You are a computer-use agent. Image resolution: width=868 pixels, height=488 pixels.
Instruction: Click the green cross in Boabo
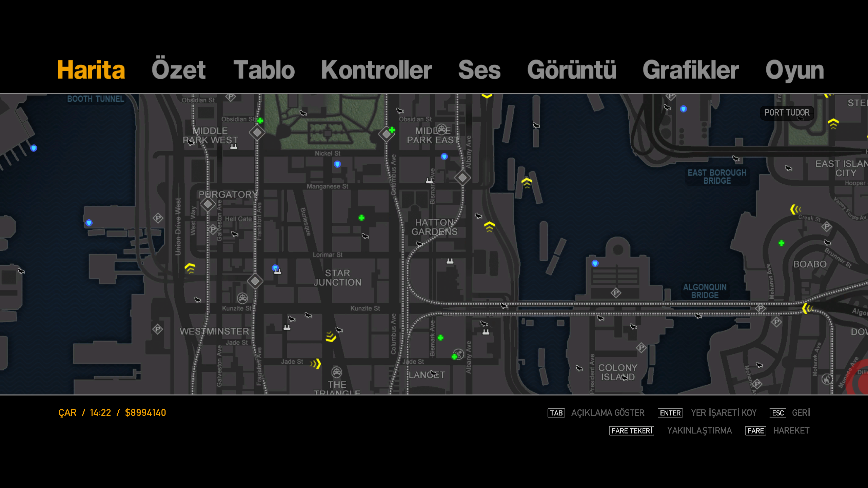coord(781,243)
